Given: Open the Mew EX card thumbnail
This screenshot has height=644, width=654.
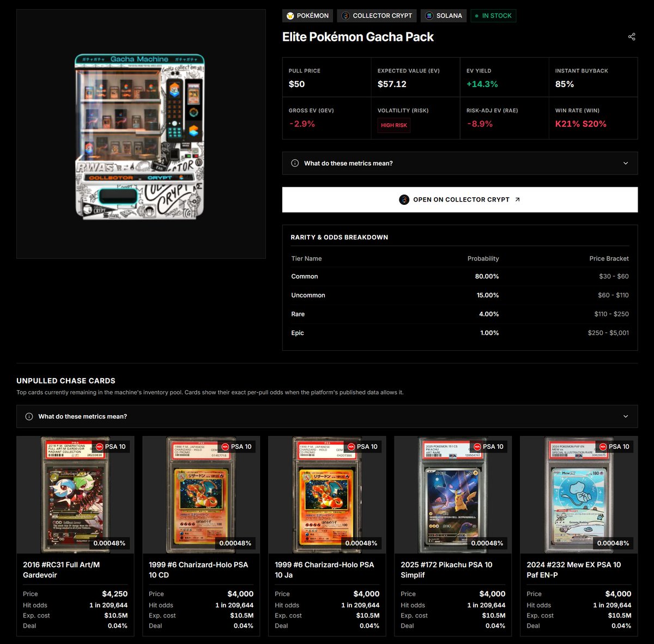Looking at the screenshot, I should [579, 495].
